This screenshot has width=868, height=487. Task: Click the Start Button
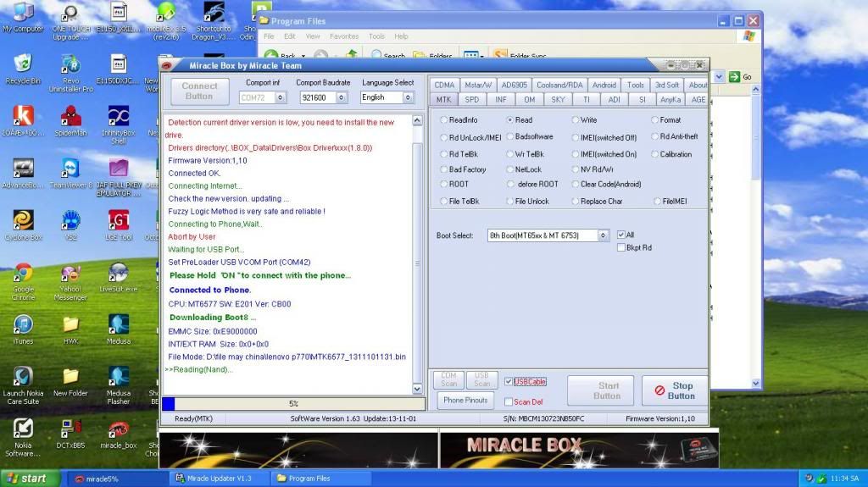pyautogui.click(x=602, y=390)
